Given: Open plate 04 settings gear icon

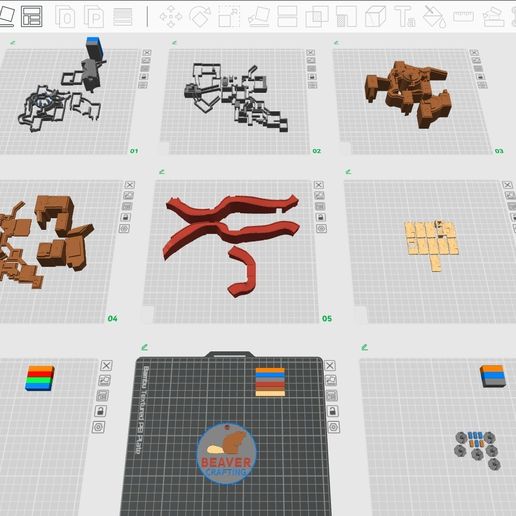Looking at the screenshot, I should (x=124, y=229).
